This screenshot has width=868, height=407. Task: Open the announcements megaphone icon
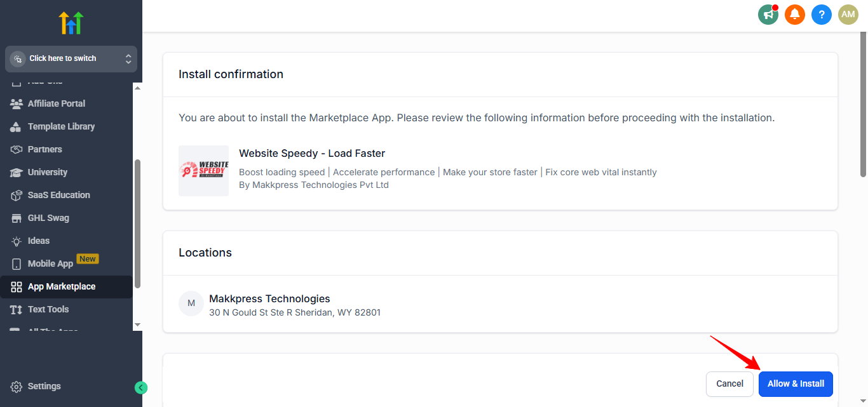click(768, 14)
